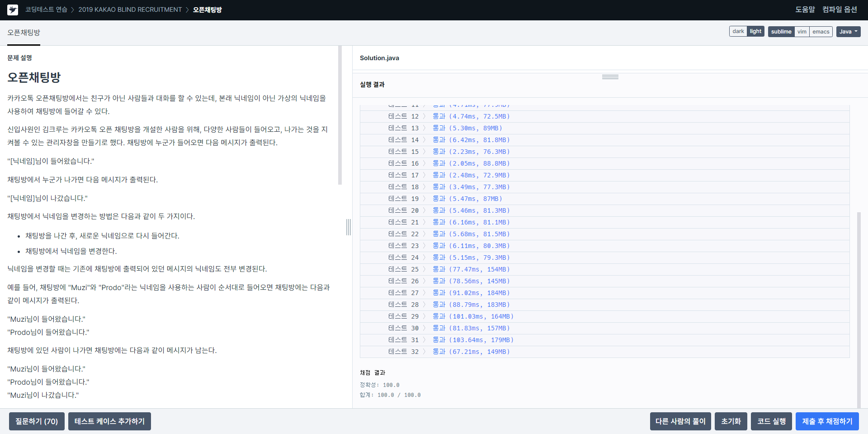
Task: Click the Solution.java file tab
Action: pos(379,58)
